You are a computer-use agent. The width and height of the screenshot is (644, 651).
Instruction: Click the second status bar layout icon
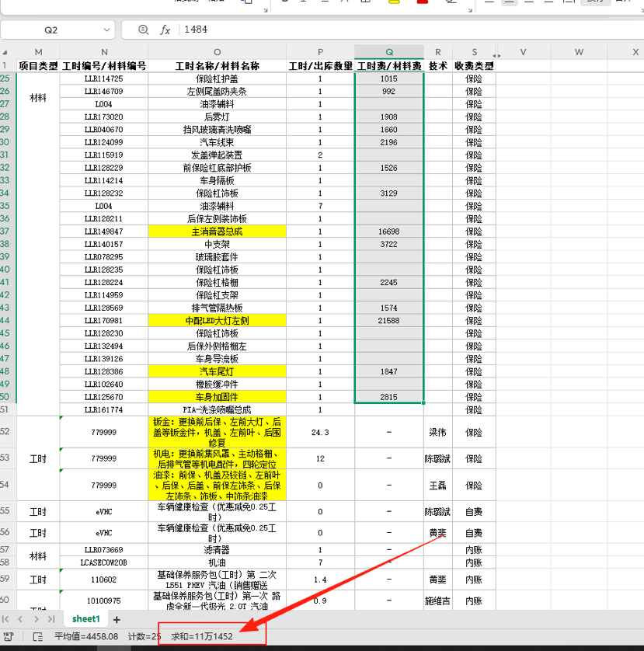[37, 636]
